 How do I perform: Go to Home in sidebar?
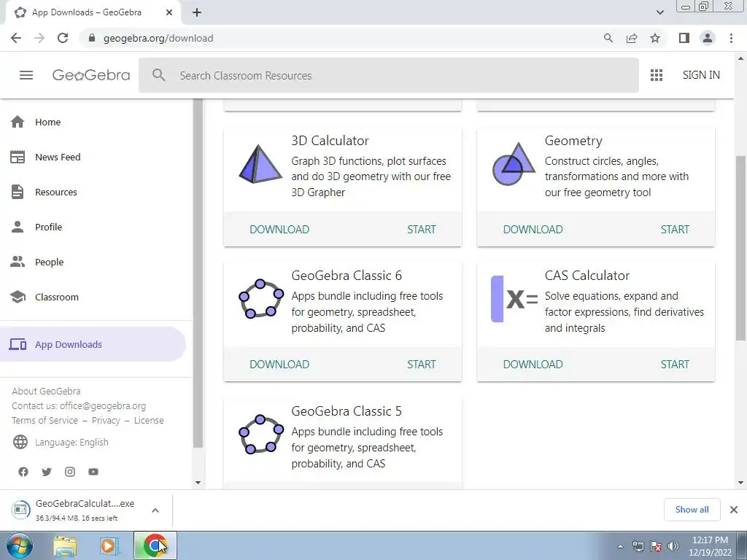(x=47, y=122)
